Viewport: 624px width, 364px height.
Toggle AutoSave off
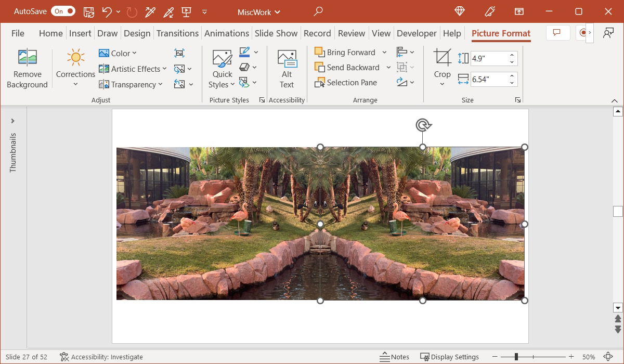pos(62,11)
